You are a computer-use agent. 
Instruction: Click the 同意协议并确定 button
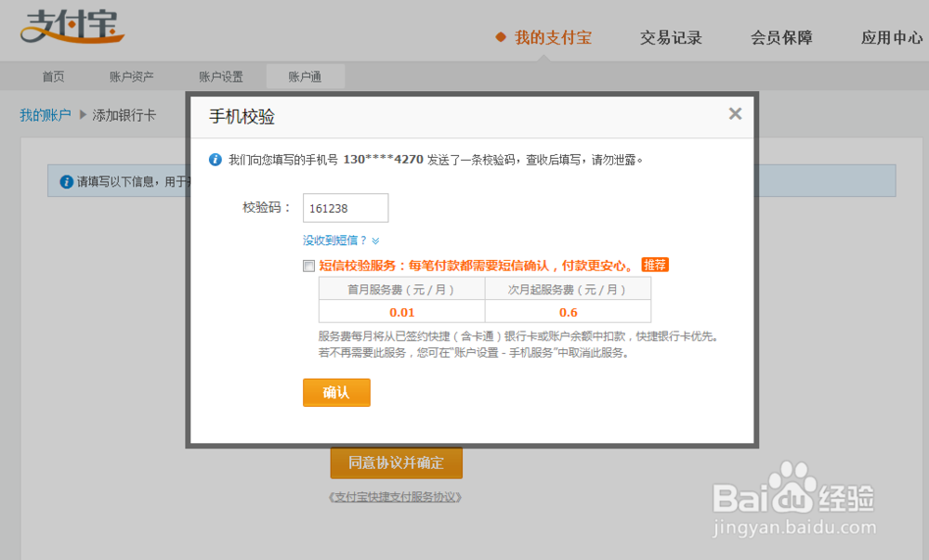[397, 463]
